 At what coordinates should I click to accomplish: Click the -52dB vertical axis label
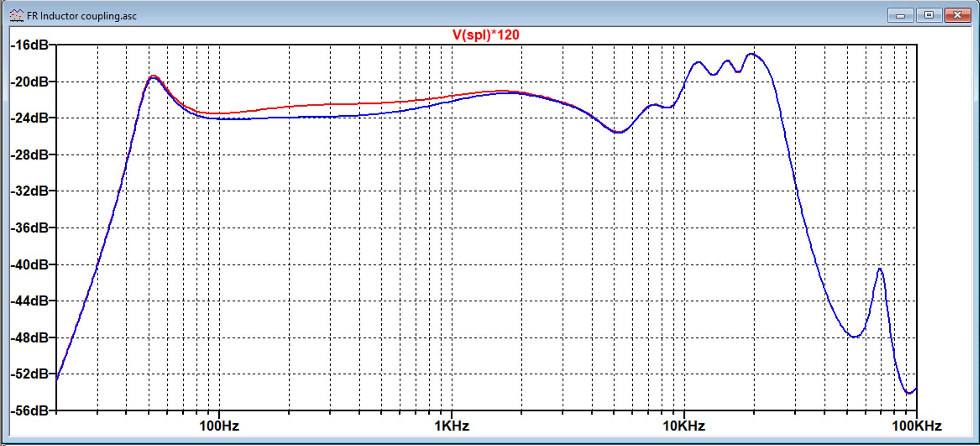click(30, 374)
